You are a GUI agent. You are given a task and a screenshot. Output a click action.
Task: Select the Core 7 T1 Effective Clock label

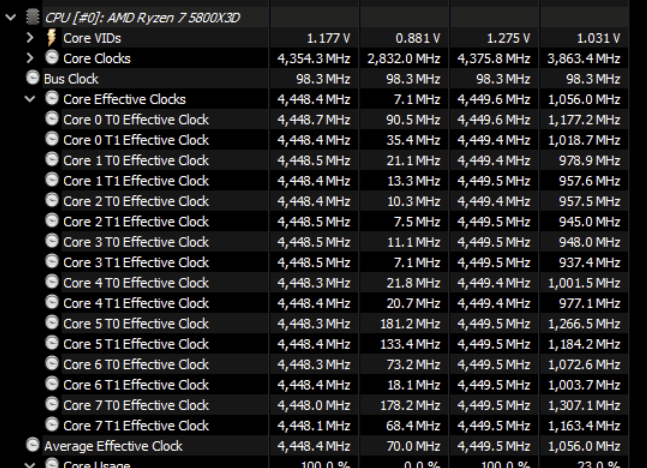point(136,426)
